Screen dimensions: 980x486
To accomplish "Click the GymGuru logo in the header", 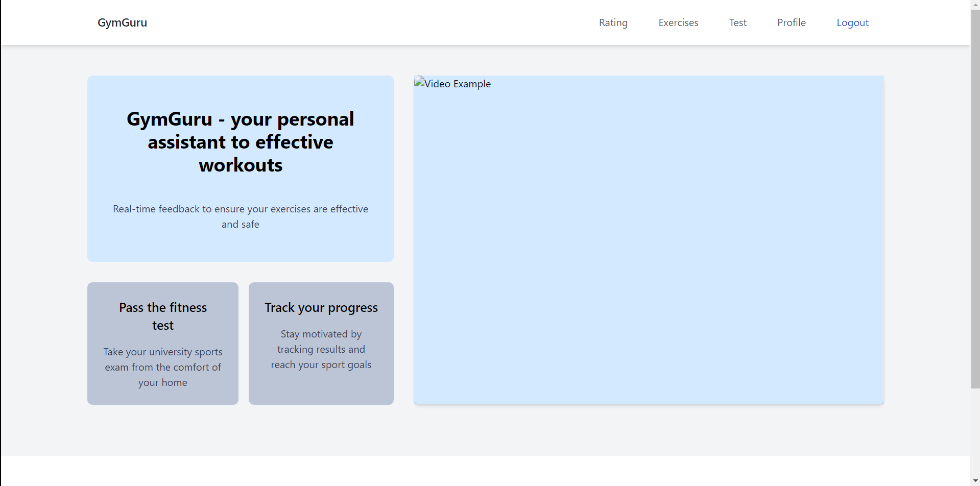I will point(122,22).
